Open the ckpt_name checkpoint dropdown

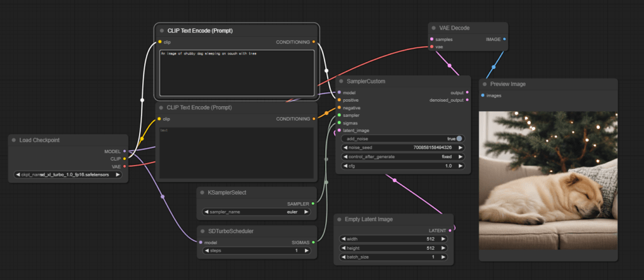(x=68, y=175)
